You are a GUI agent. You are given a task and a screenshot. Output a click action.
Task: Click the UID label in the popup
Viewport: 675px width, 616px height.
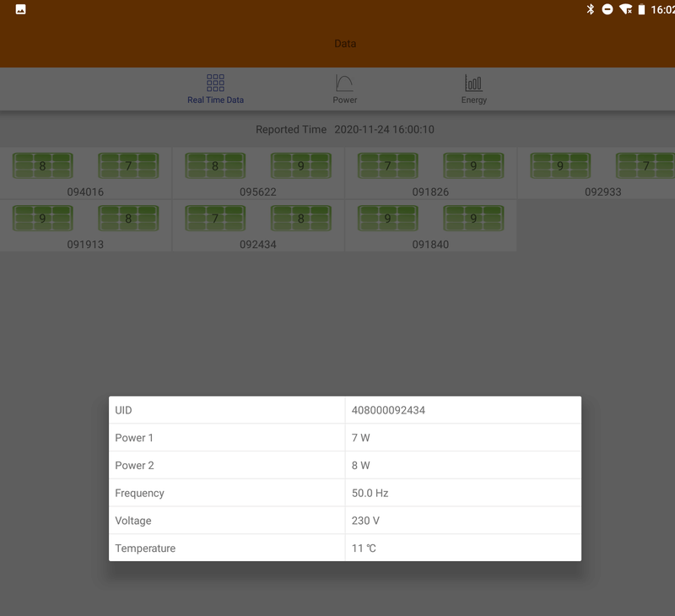pyautogui.click(x=123, y=410)
